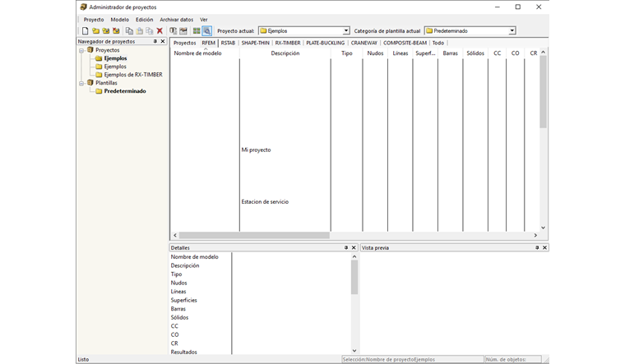The height and width of the screenshot is (364, 625).
Task: Pin the Navegador de proyectos panel
Action: 155,41
